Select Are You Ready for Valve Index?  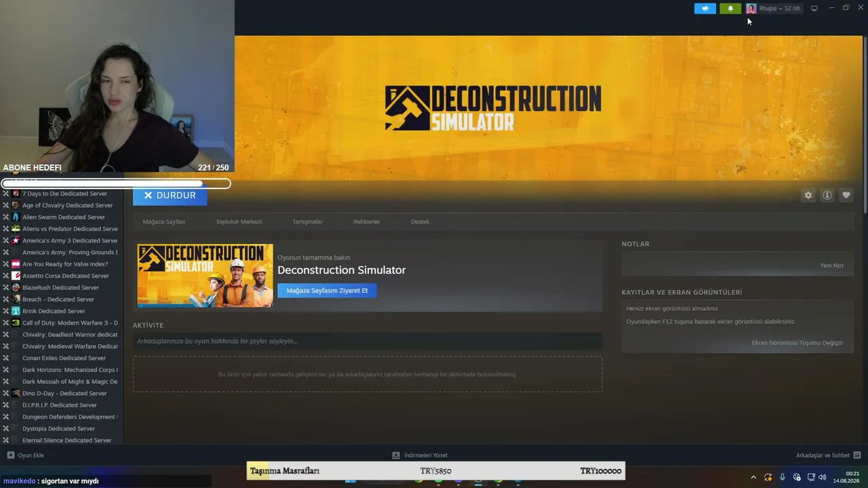(65, 264)
